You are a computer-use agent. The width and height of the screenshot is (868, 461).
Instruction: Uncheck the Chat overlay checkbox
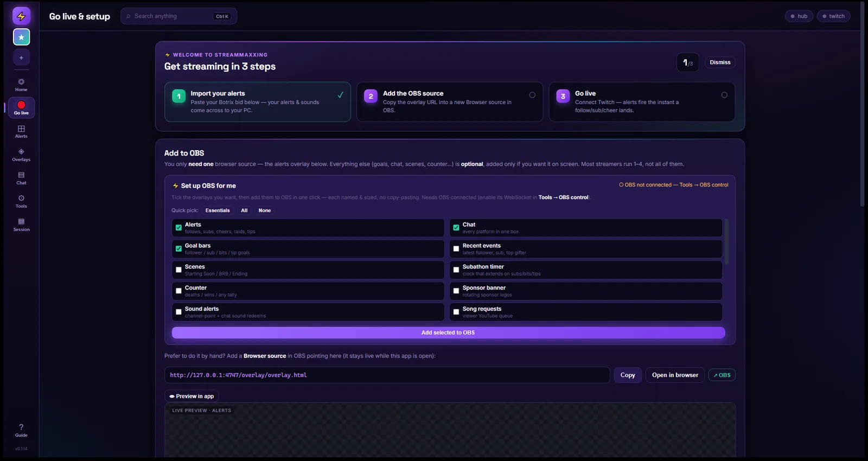pos(456,228)
